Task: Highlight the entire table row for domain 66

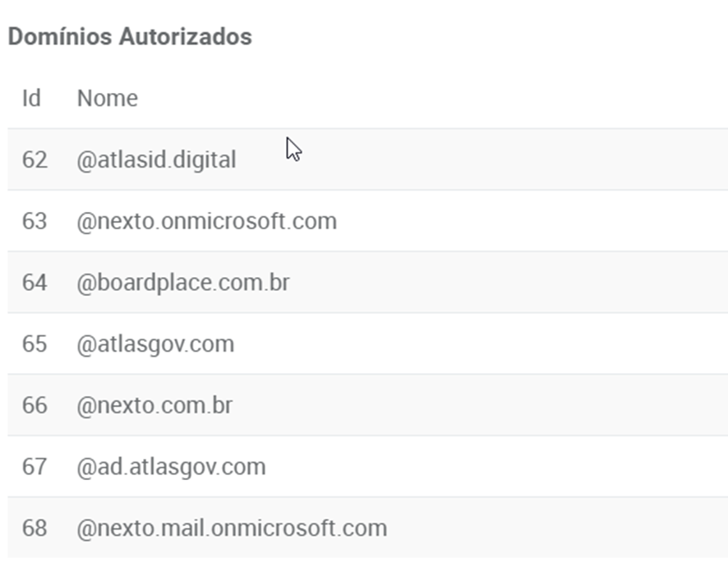Action: 493,405
